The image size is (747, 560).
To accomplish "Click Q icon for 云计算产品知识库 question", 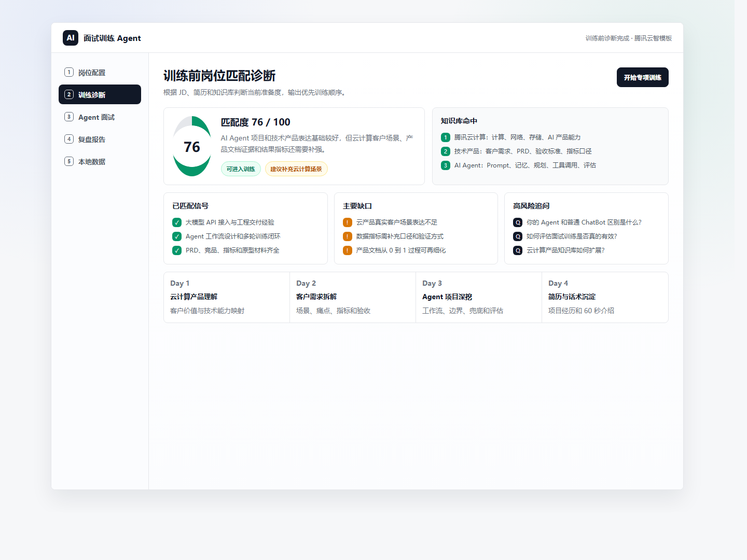I will click(x=518, y=250).
